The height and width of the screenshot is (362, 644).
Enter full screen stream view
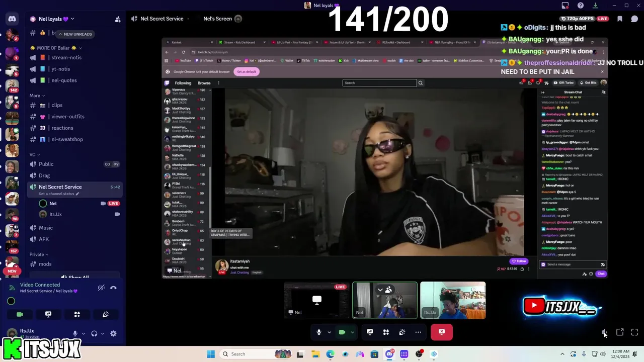tap(634, 332)
